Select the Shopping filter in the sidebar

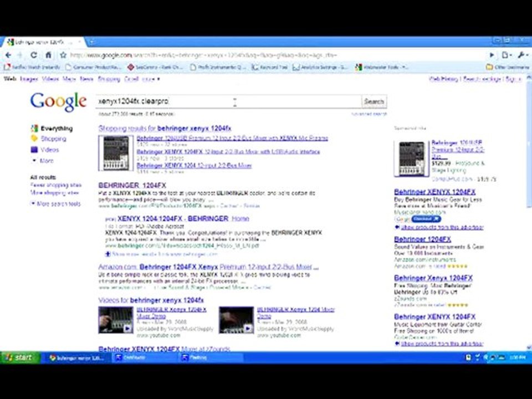53,139
